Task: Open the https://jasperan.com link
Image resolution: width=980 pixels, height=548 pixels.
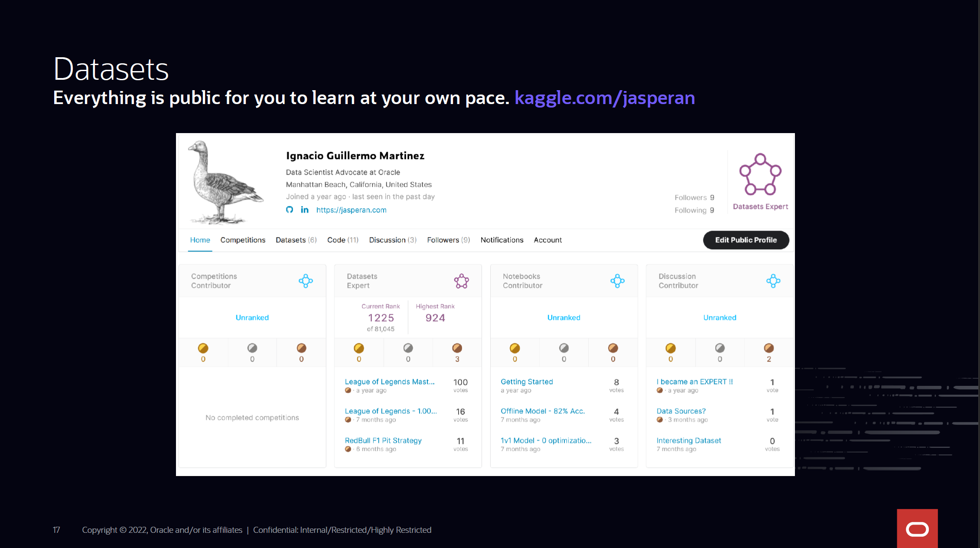Action: tap(351, 210)
